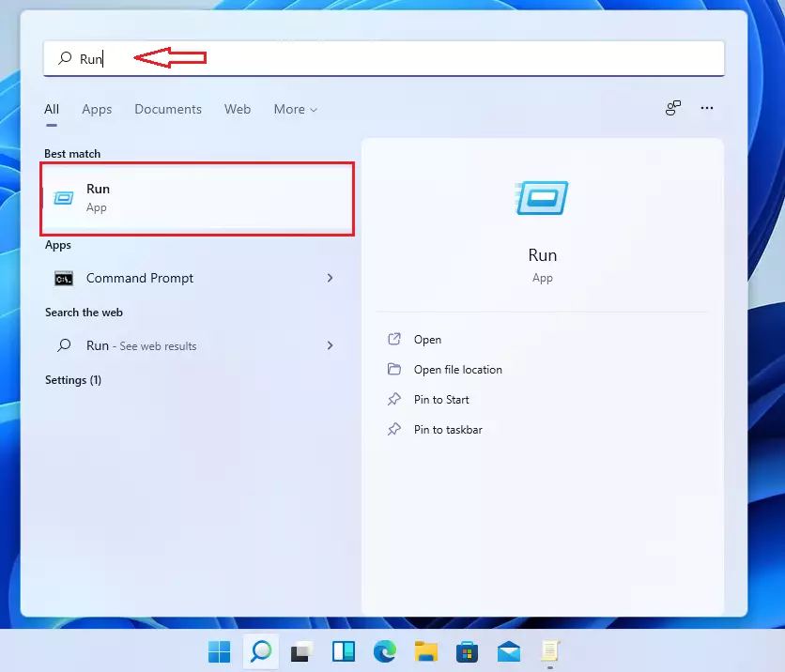785x672 pixels.
Task: Click the pin icon beside Pin to Start
Action: 394,399
